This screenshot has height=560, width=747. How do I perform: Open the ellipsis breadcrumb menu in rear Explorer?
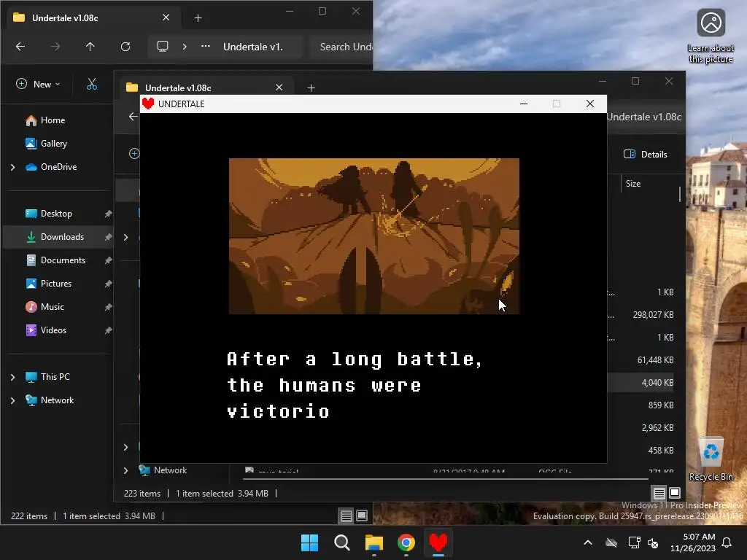pyautogui.click(x=205, y=47)
